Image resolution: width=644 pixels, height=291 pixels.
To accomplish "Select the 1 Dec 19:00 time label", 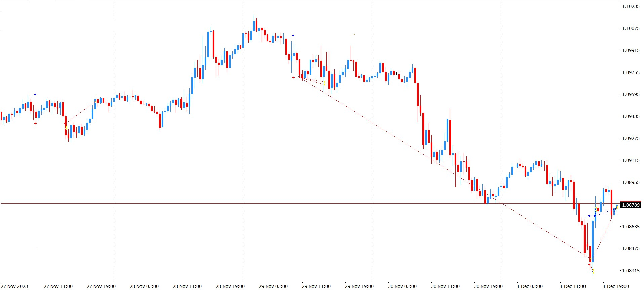I will click(x=616, y=286).
